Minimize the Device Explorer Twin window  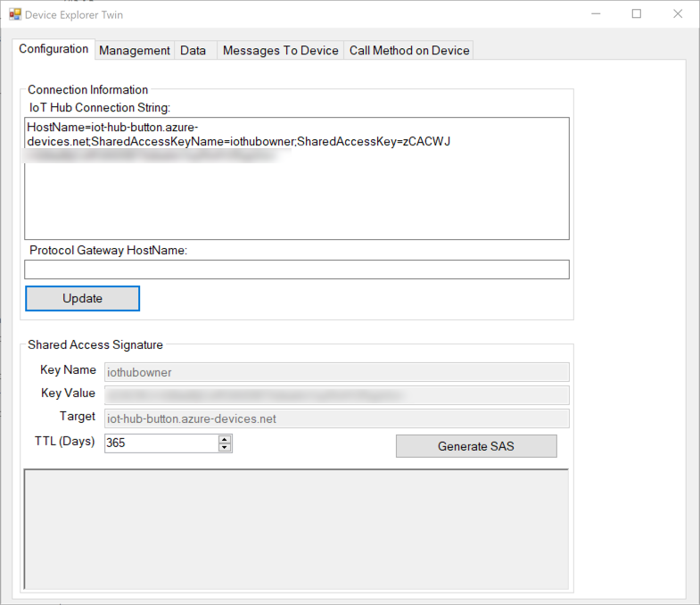point(595,14)
